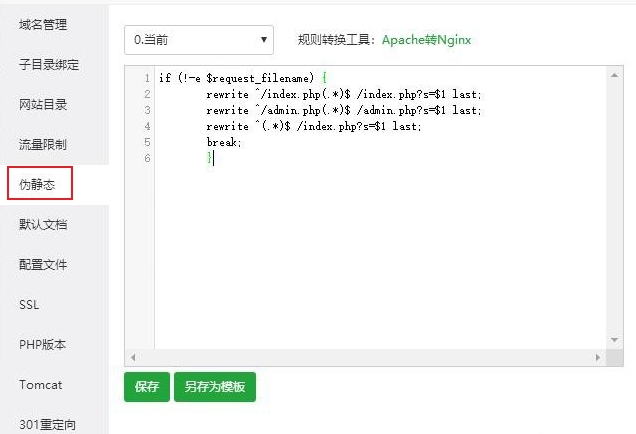Viewport: 636px width, 434px height.
Task: Click line number 1 in editor gutter
Action: 147,78
